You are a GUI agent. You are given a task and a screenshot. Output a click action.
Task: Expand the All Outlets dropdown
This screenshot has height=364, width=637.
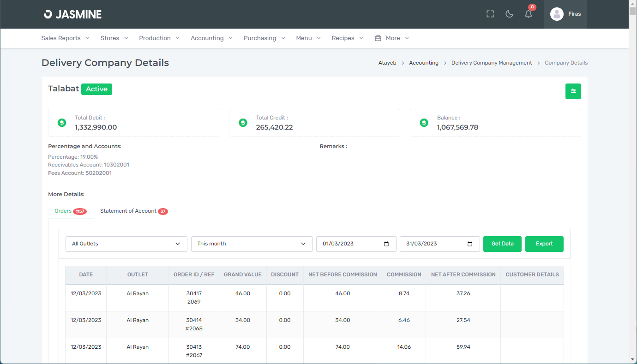(x=126, y=244)
